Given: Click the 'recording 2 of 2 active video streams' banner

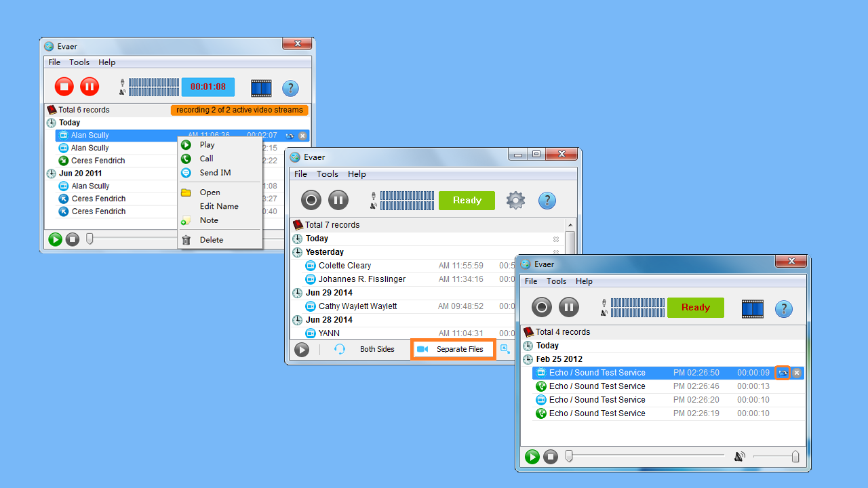Looking at the screenshot, I should point(239,110).
